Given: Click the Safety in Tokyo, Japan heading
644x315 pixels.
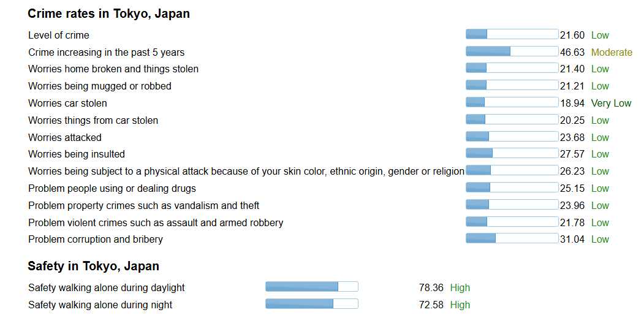Looking at the screenshot, I should 93,266.
